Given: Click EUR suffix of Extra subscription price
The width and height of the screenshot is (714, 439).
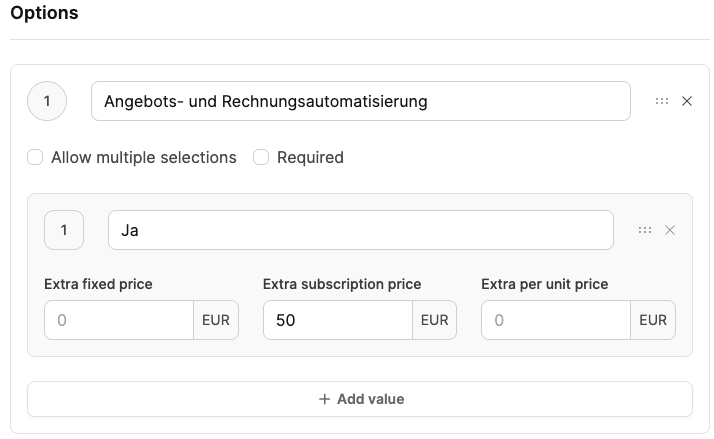Looking at the screenshot, I should (434, 321).
